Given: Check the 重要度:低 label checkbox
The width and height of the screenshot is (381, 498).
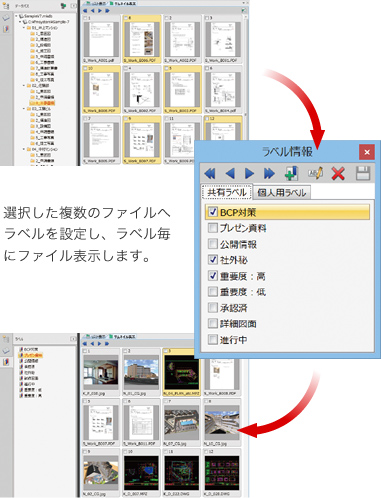Looking at the screenshot, I should click(x=213, y=291).
